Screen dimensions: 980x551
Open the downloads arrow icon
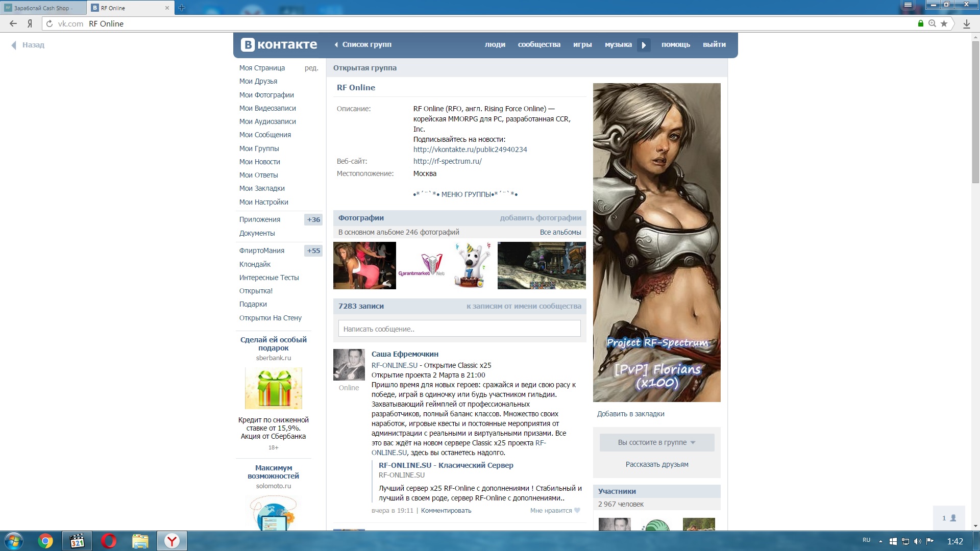coord(966,23)
